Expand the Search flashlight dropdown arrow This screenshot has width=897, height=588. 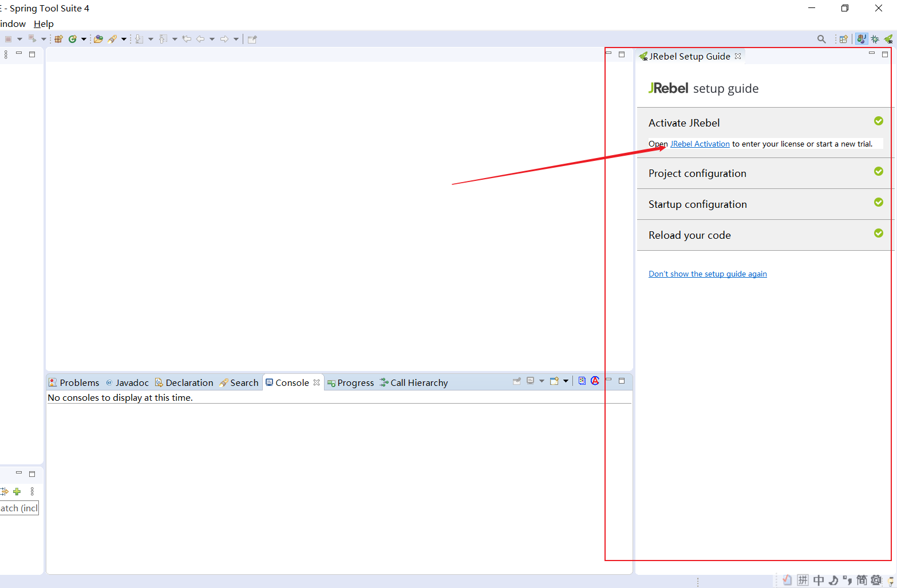coord(124,39)
